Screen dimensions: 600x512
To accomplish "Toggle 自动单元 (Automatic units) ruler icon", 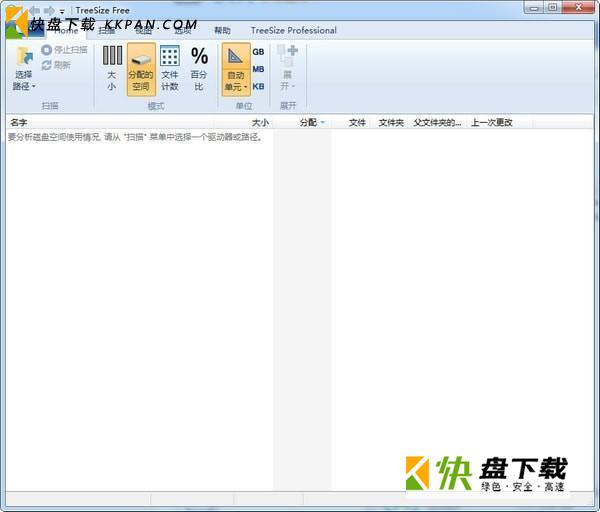I will [235, 56].
